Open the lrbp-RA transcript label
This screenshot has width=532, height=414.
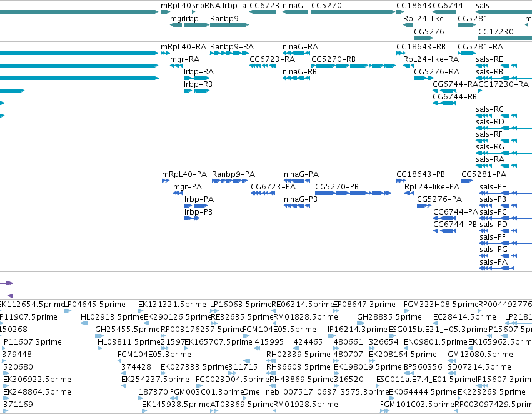click(x=199, y=71)
